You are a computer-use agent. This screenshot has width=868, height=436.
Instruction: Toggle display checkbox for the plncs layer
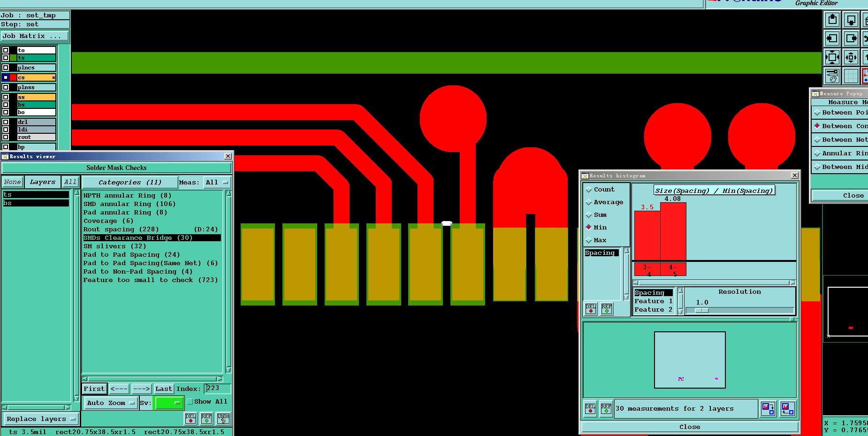[x=6, y=68]
